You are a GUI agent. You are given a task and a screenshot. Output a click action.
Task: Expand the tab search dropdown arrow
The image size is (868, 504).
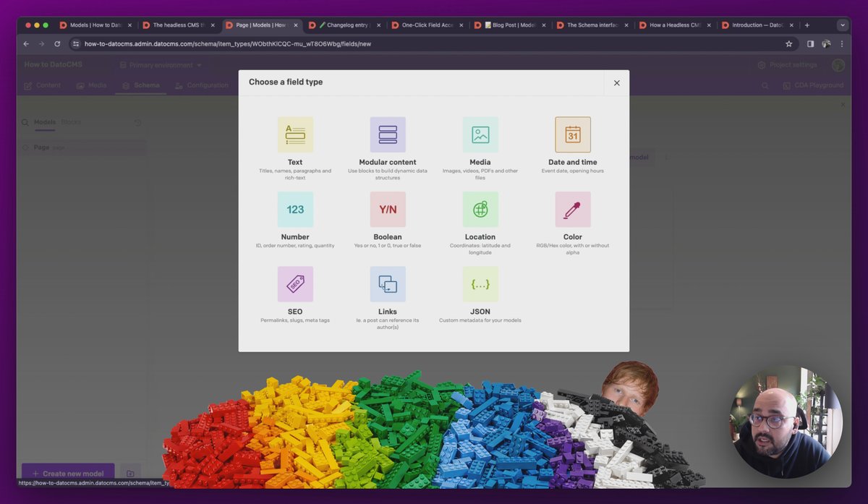pos(843,25)
